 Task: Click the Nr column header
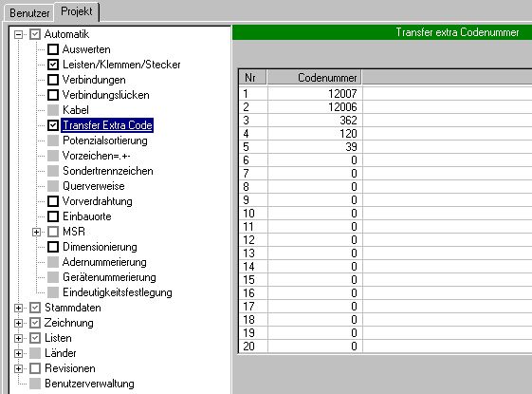pyautogui.click(x=253, y=78)
